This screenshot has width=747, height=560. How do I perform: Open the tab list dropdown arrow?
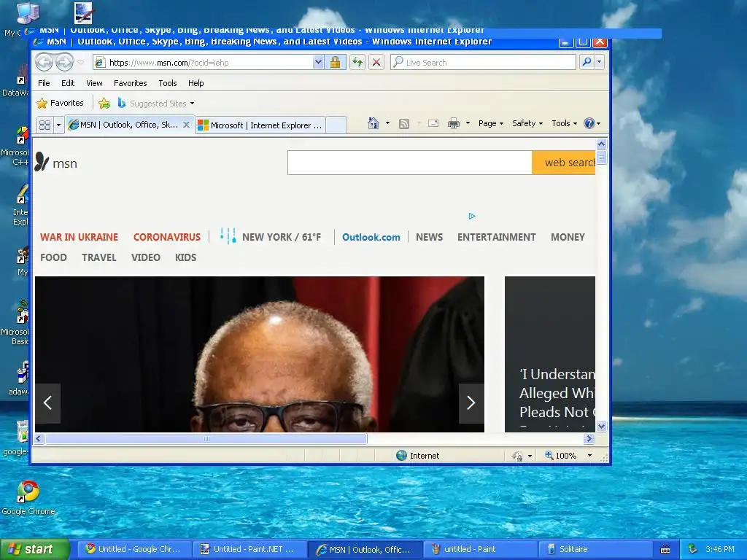[x=58, y=125]
